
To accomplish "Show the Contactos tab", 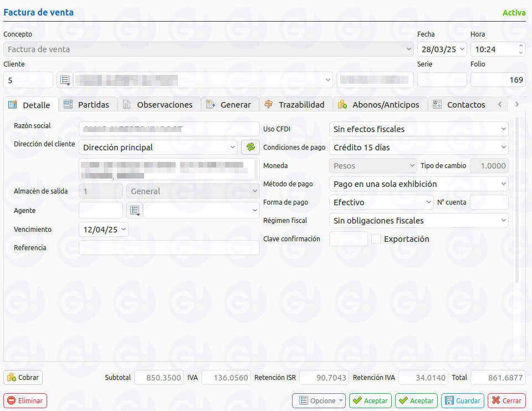I will pos(461,105).
